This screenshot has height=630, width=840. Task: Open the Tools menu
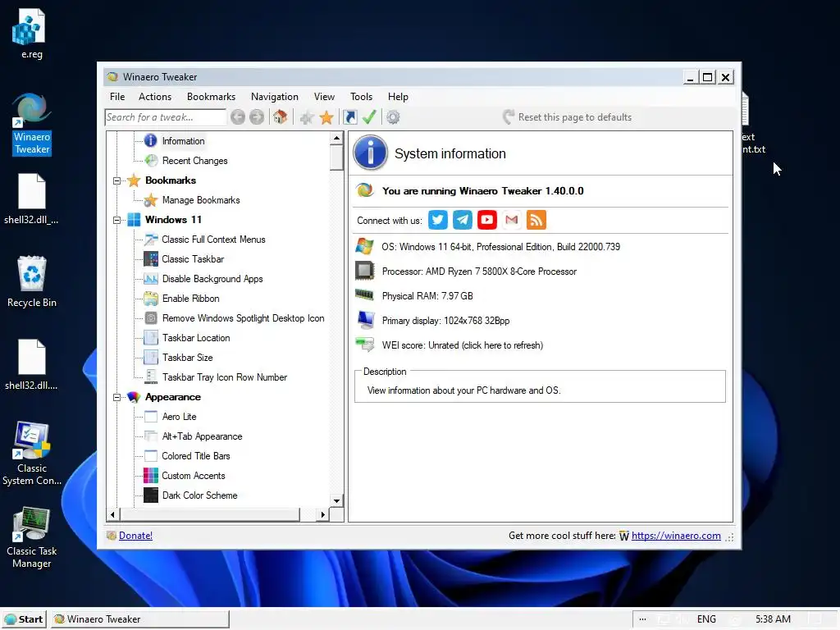[x=361, y=97]
